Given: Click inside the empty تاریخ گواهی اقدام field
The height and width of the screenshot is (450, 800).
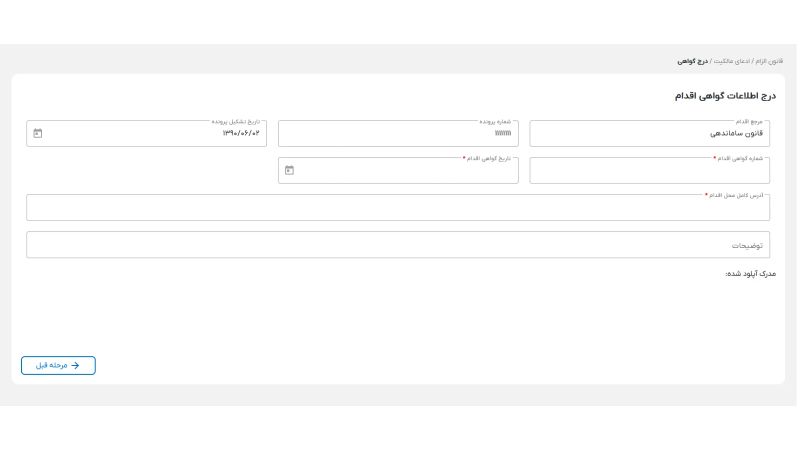Looking at the screenshot, I should 410,171.
